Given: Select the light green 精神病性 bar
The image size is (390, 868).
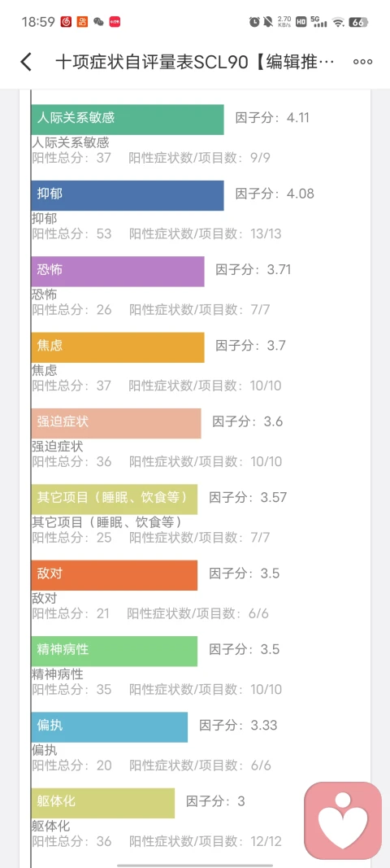Looking at the screenshot, I should (114, 651).
